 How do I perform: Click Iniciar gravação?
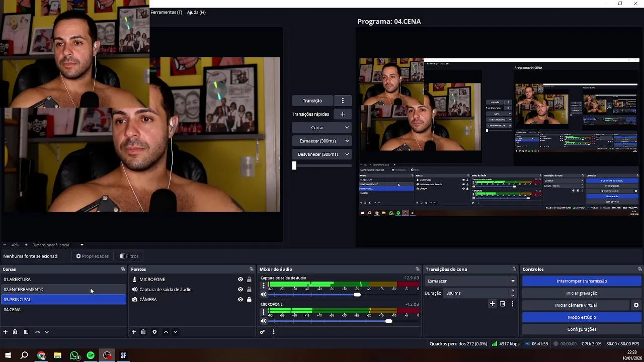point(582,293)
